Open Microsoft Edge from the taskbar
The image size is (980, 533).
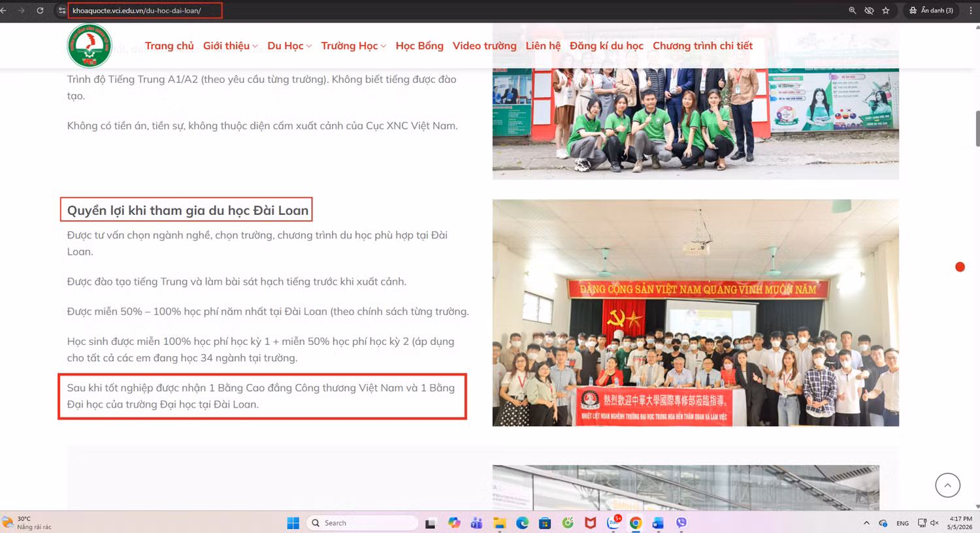(x=522, y=523)
